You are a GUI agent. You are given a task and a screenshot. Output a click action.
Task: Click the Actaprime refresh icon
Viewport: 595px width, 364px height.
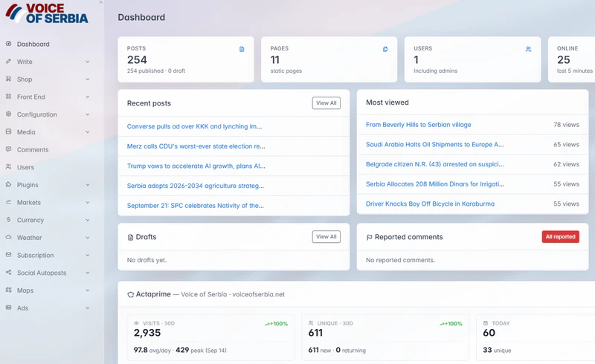(131, 295)
